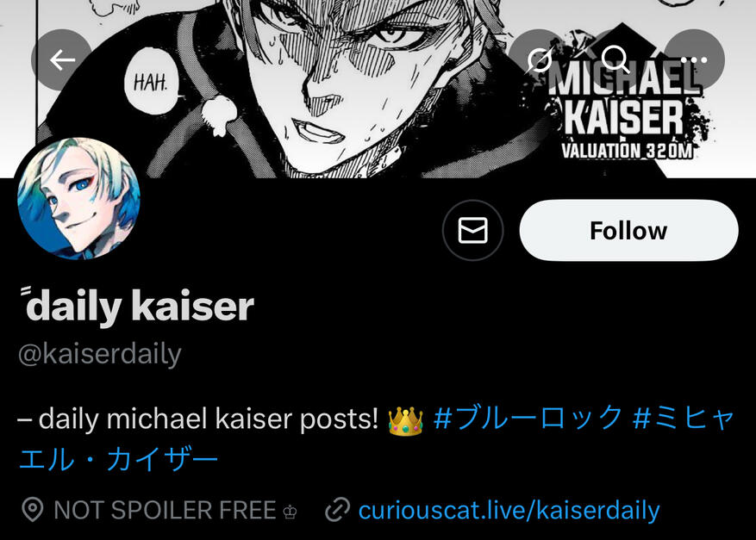The height and width of the screenshot is (540, 756).
Task: View the manga face header banner
Action: coord(378,89)
